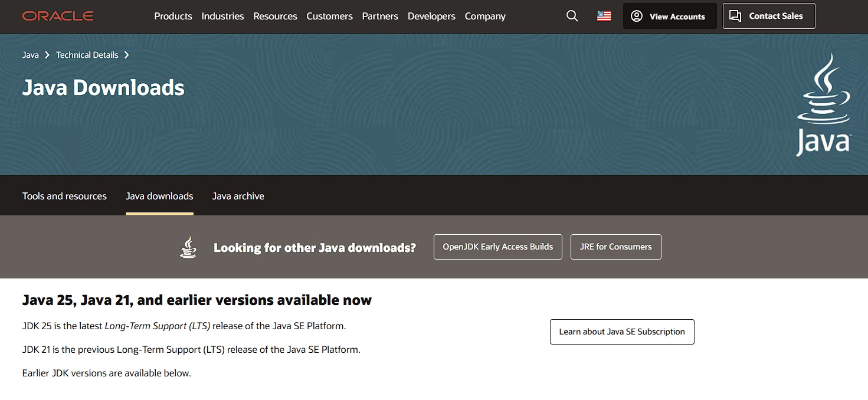Open JRE for Consumers
Screen dimensions: 868x400
(615, 247)
